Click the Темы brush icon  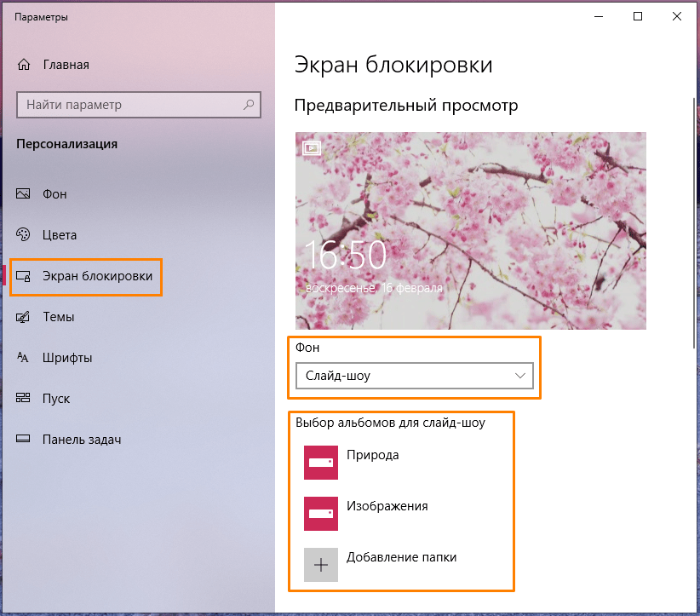tap(23, 317)
